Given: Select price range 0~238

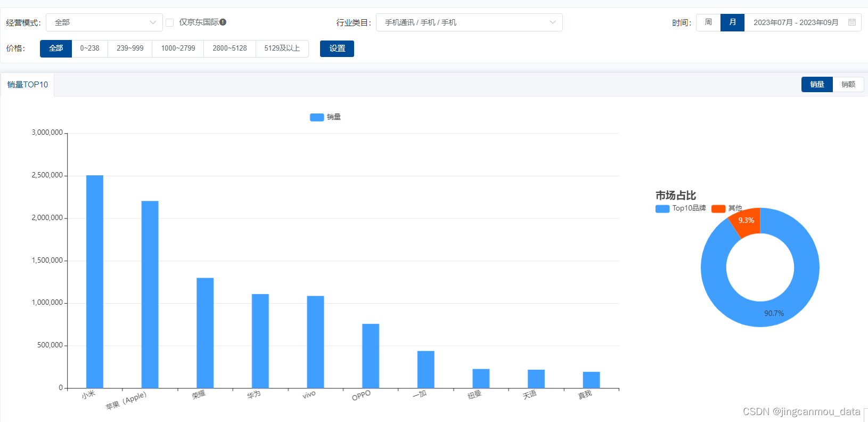Looking at the screenshot, I should tap(89, 48).
